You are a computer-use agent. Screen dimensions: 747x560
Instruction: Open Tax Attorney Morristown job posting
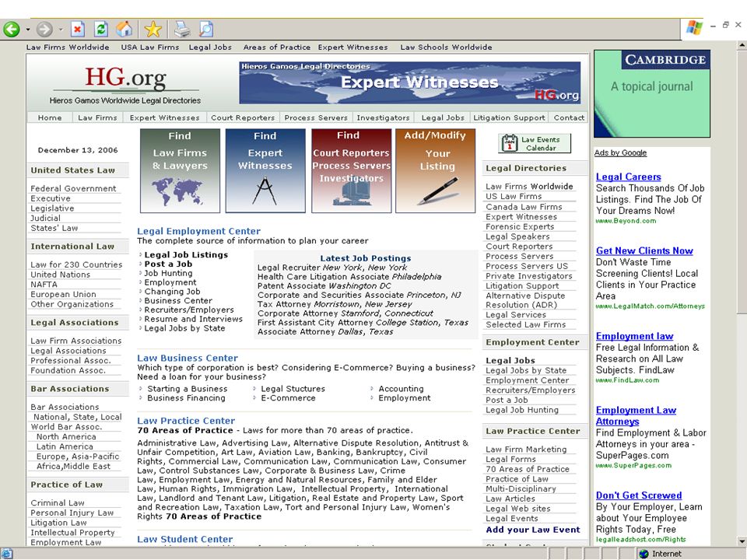pos(335,304)
